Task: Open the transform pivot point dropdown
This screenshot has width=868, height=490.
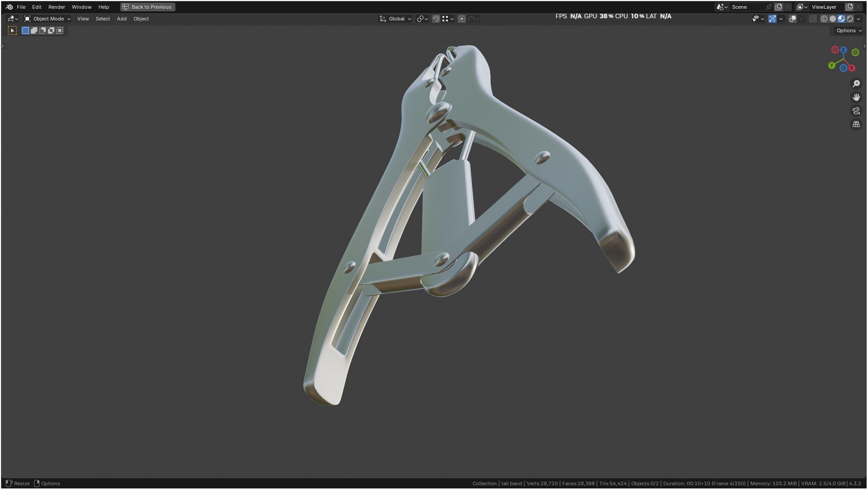Action: click(x=422, y=19)
